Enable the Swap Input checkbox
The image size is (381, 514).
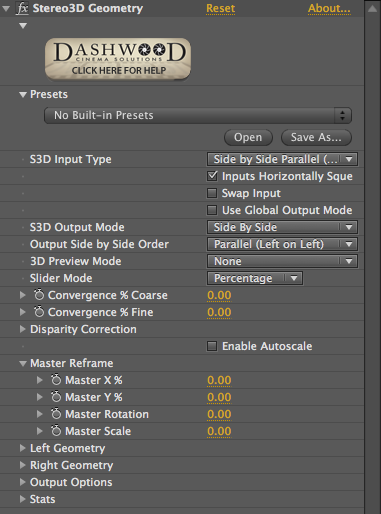pyautogui.click(x=212, y=193)
